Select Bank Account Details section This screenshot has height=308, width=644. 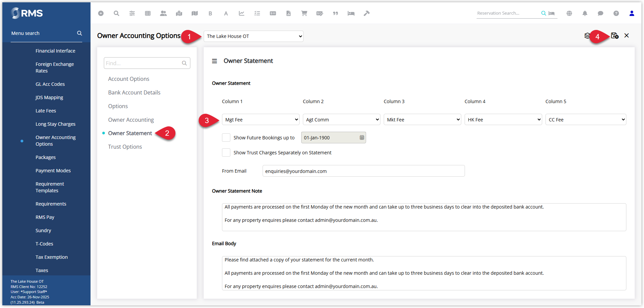click(x=134, y=92)
